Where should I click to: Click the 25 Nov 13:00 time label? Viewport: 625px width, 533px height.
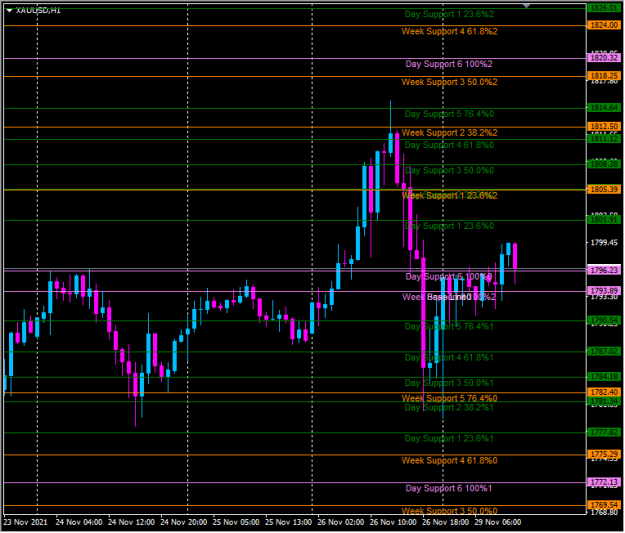[288, 522]
